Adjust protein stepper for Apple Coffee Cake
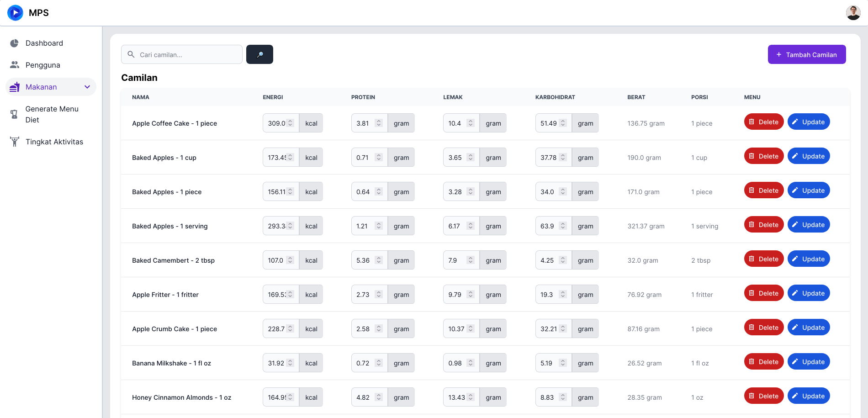The width and height of the screenshot is (868, 418). coord(378,123)
